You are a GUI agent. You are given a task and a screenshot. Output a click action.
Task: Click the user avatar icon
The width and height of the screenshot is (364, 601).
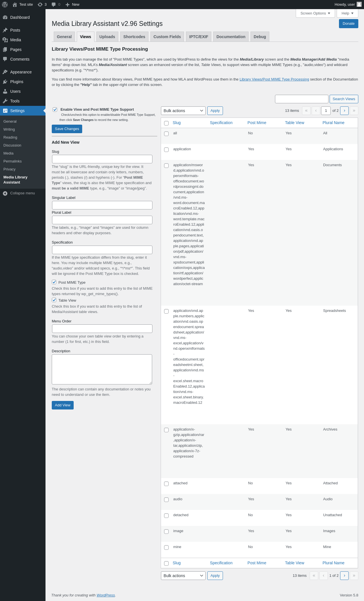[359, 4]
